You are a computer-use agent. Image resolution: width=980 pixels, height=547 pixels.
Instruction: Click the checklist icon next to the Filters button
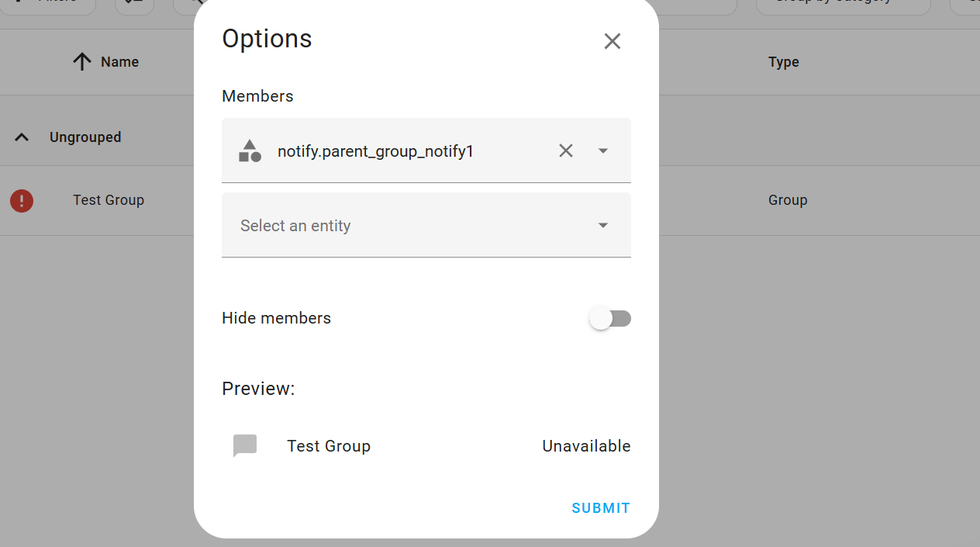[133, 2]
